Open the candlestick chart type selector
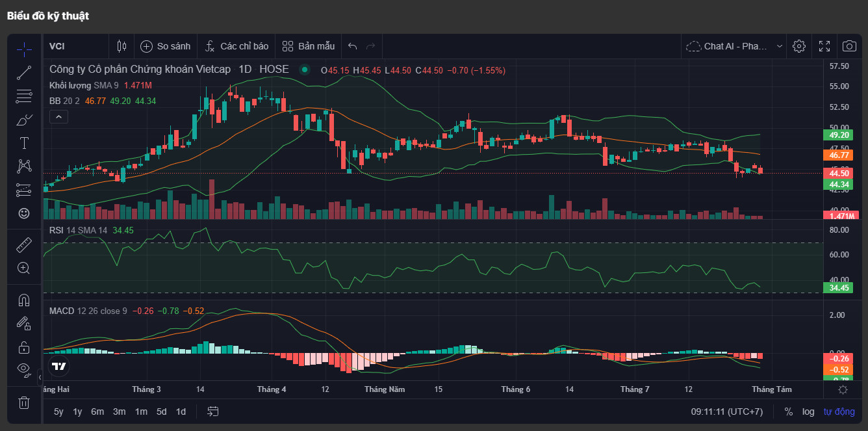The image size is (868, 431). (x=121, y=46)
